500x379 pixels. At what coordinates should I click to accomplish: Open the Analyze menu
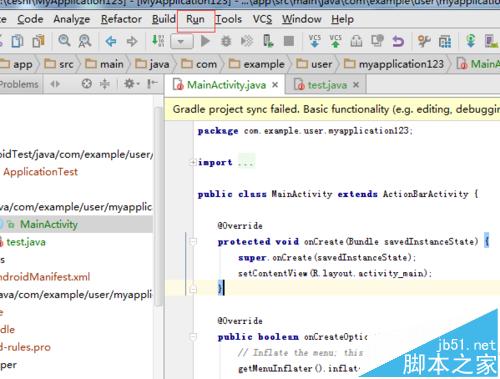coord(72,19)
